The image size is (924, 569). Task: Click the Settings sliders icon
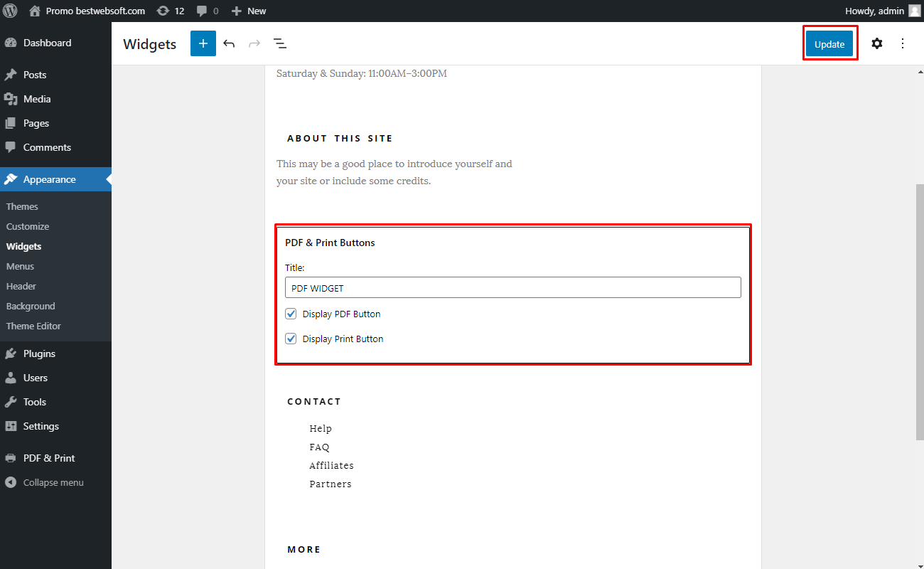point(11,426)
